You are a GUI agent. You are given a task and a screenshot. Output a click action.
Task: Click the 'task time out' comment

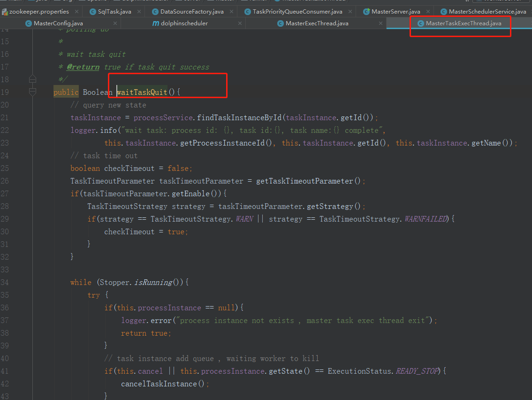(104, 155)
